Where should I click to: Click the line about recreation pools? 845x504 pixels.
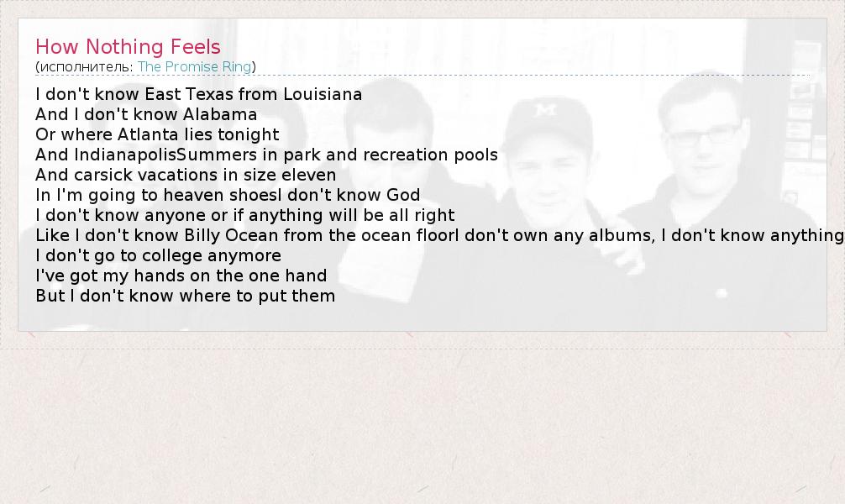[266, 155]
